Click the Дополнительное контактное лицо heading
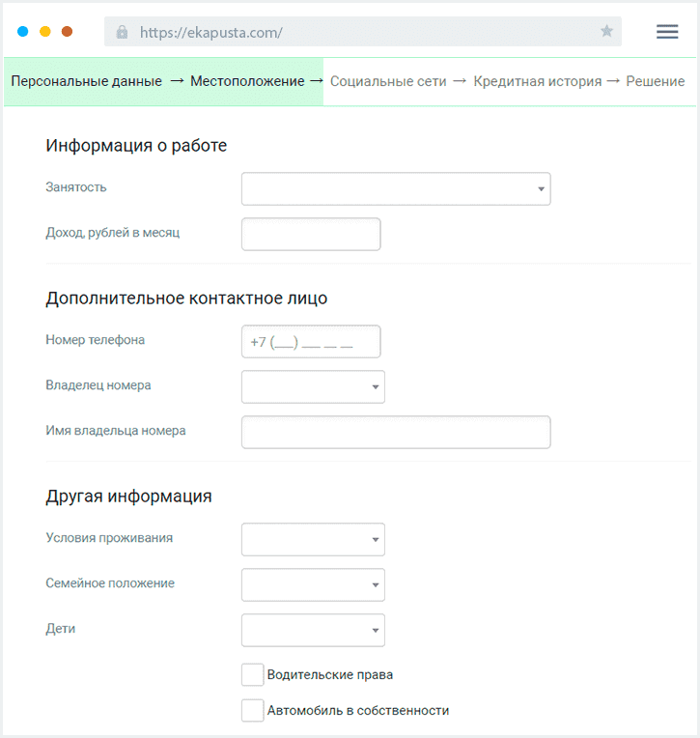700x738 pixels. [x=186, y=298]
